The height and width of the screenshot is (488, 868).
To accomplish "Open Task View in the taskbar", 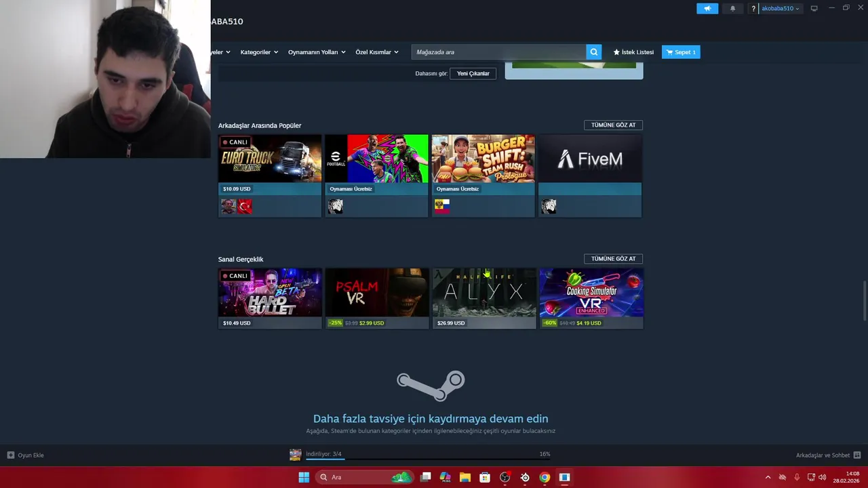I will [x=425, y=477].
